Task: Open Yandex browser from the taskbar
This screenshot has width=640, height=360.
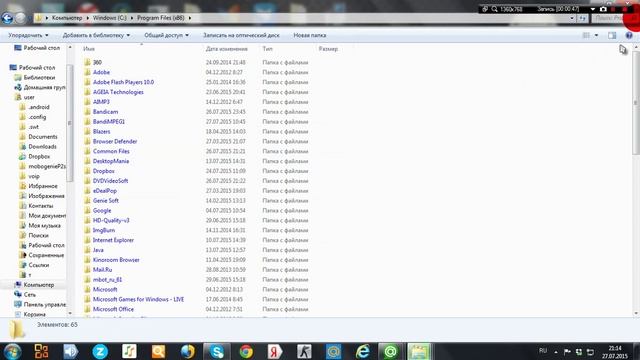Action: tap(275, 351)
